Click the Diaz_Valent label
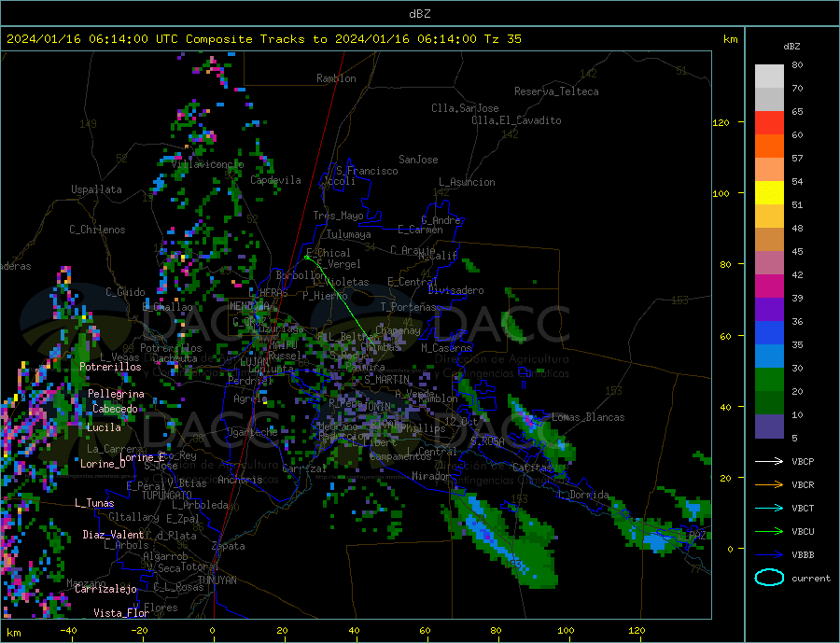The width and height of the screenshot is (840, 643). [x=113, y=535]
